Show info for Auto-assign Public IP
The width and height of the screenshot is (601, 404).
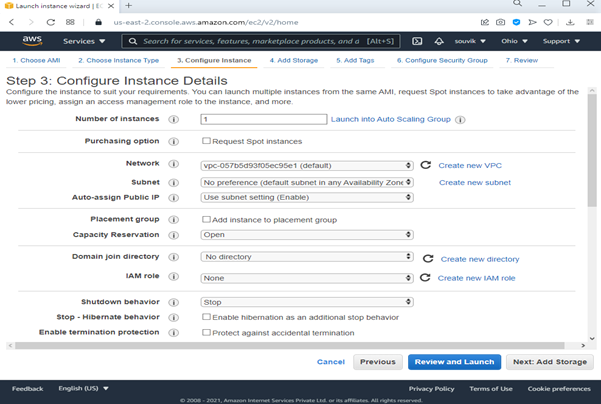click(174, 198)
